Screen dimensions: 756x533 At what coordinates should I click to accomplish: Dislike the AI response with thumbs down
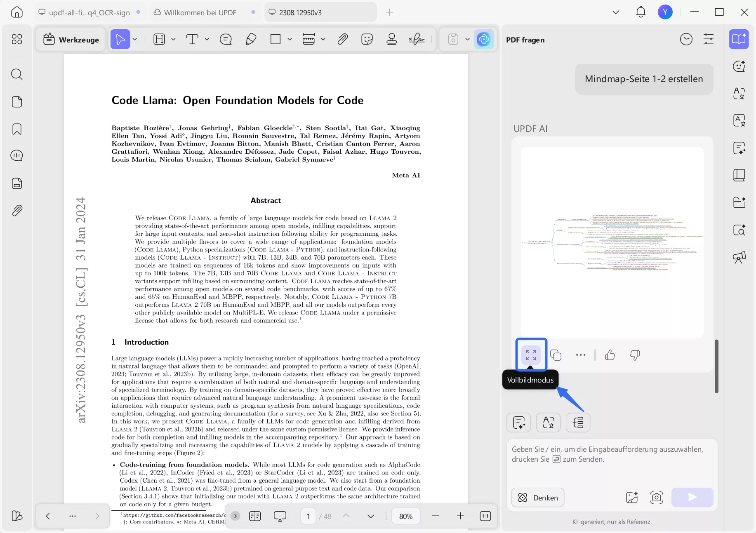point(635,355)
